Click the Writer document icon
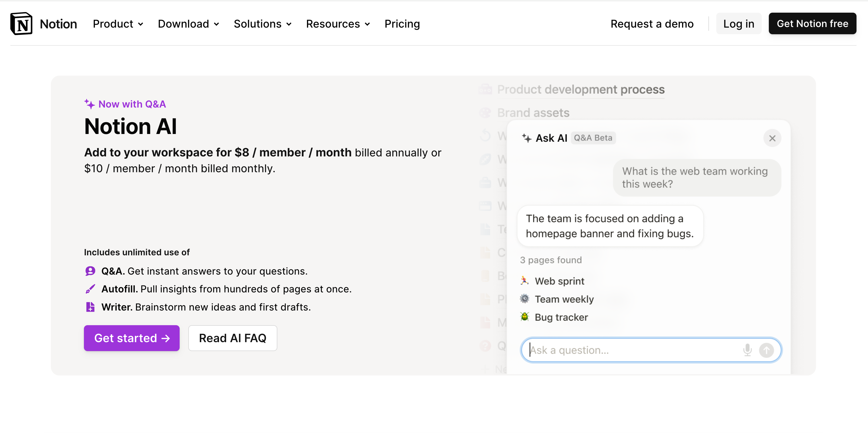The height and width of the screenshot is (433, 868). tap(90, 307)
